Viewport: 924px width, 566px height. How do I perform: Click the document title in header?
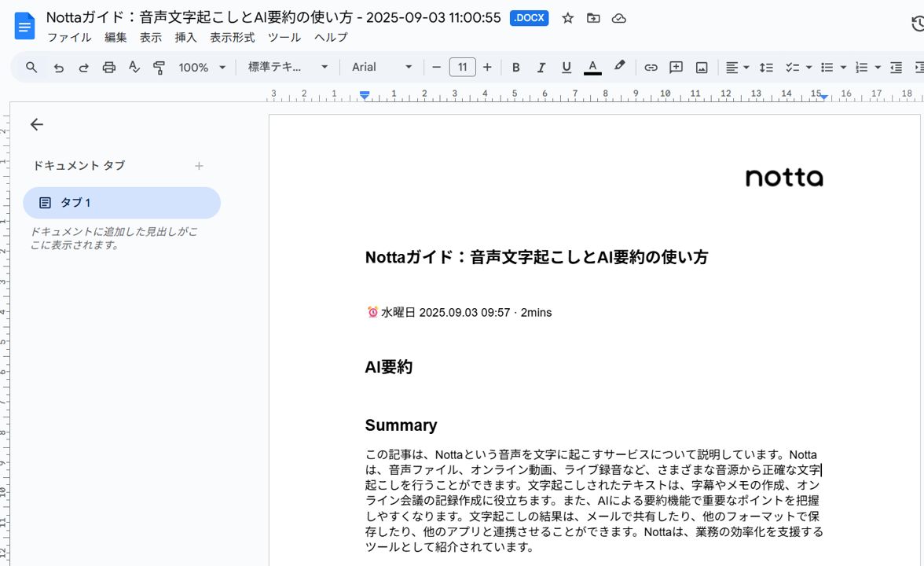click(273, 17)
